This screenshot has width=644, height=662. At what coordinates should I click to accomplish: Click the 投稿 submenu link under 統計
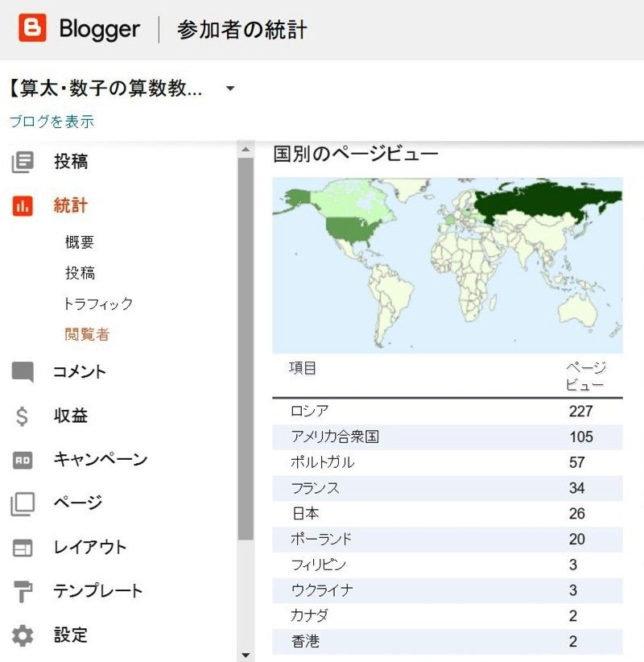[80, 273]
